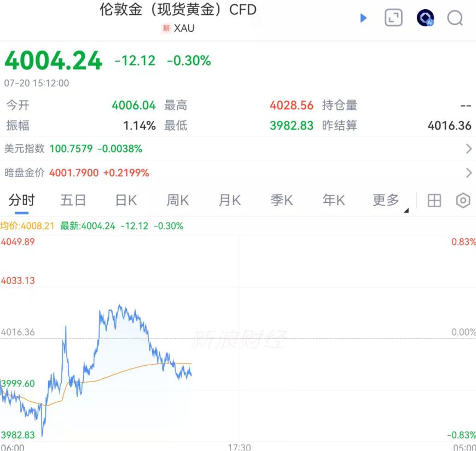
Task: Tap the 最低 value 3982.83
Action: point(292,126)
